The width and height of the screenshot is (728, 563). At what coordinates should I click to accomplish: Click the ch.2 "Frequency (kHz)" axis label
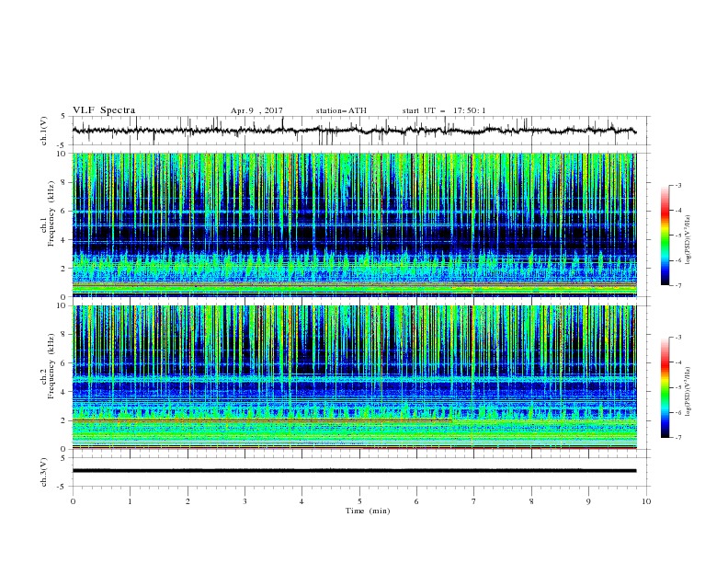(51, 366)
